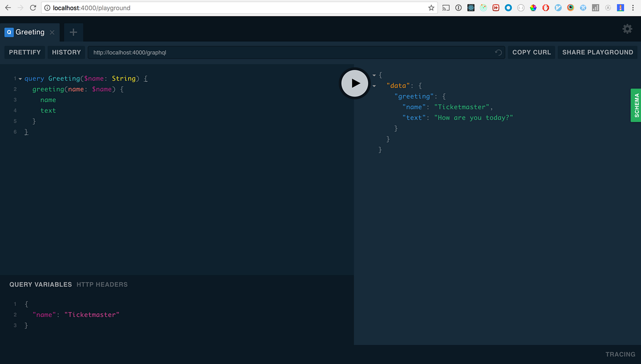Click the PRETTIFY button

pyautogui.click(x=24, y=52)
